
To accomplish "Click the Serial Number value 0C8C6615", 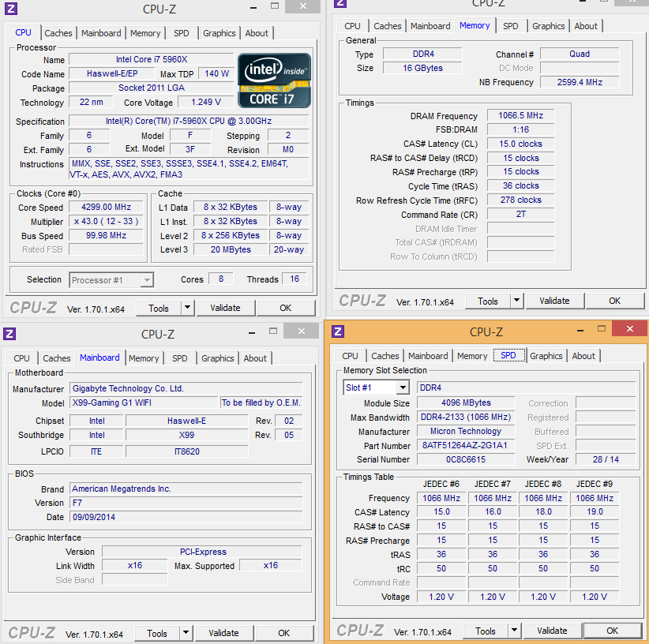I will (x=466, y=459).
